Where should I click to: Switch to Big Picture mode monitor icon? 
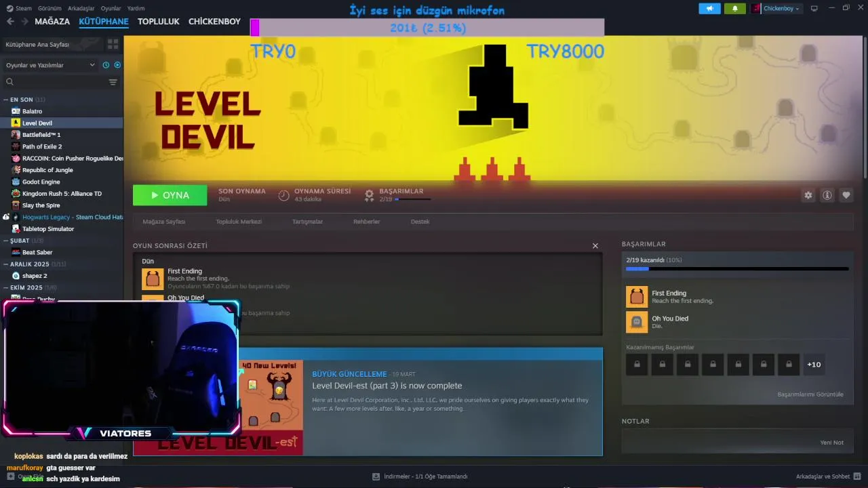[x=814, y=9]
